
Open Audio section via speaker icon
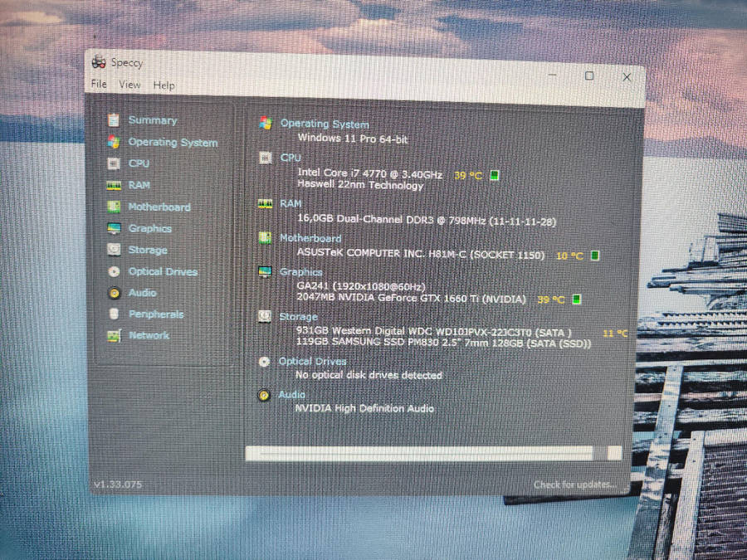tap(114, 293)
